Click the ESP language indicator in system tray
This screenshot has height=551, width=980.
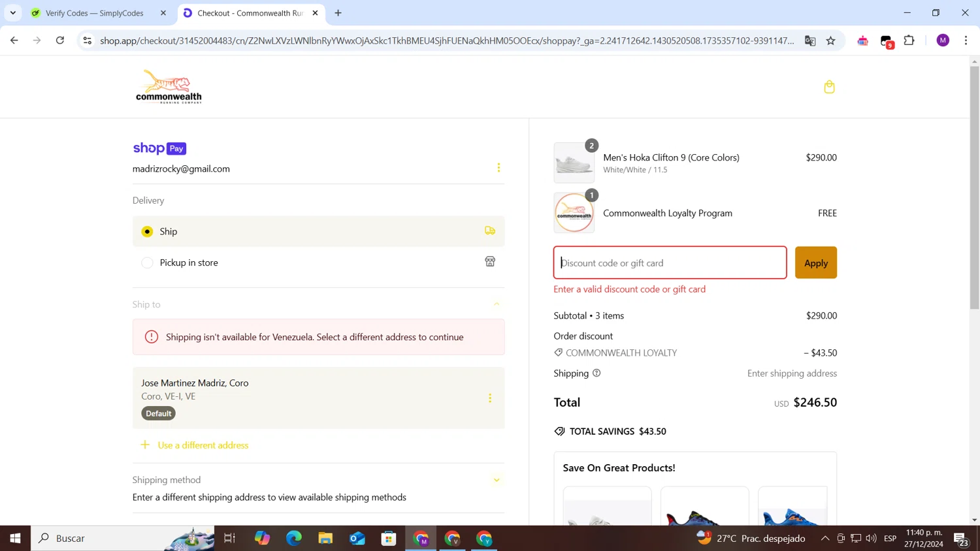click(890, 538)
